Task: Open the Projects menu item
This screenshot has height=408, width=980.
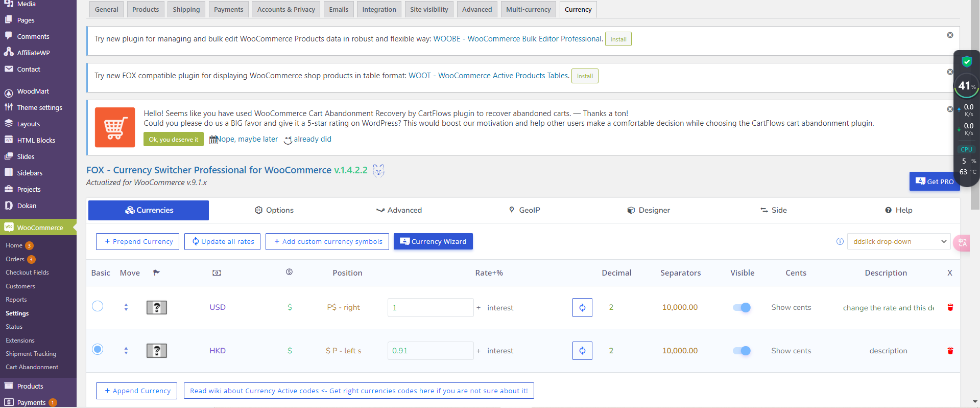Action: click(29, 189)
